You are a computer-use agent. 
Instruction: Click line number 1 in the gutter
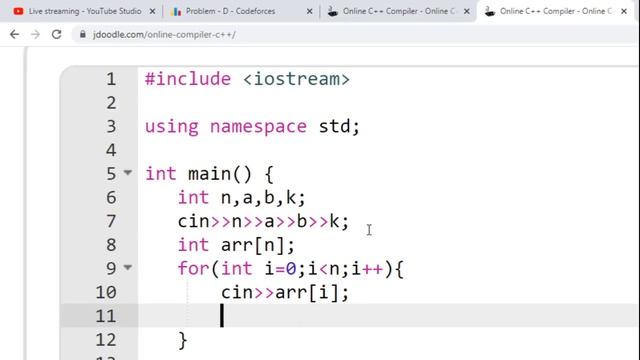coord(111,79)
